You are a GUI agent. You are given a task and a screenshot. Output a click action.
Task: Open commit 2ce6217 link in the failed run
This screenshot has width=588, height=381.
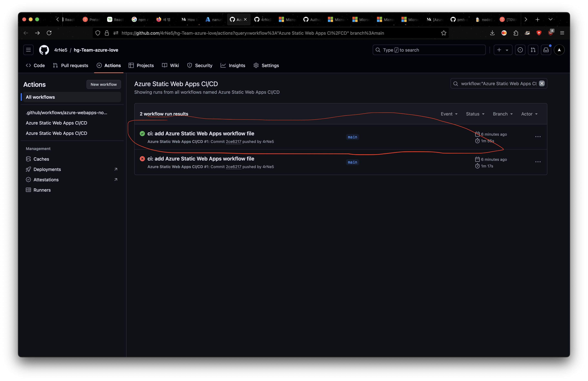click(233, 167)
